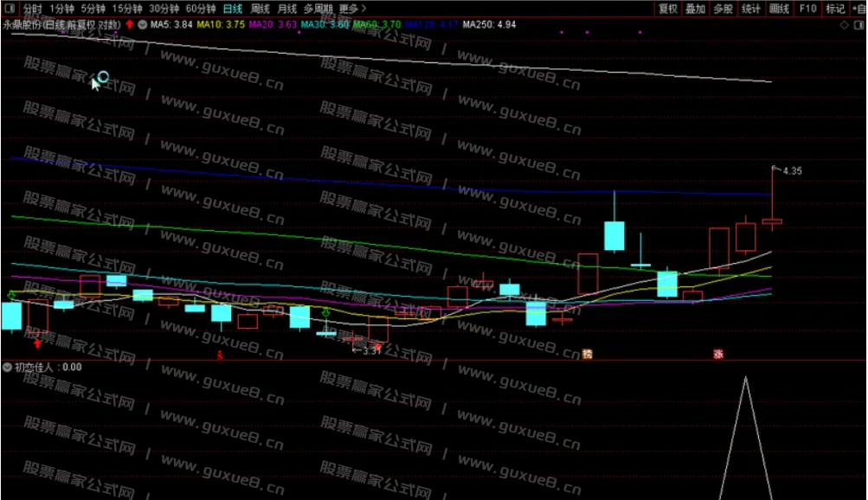Toggle the left side panel icon
Viewport: 868px width, 500px height.
click(8, 9)
